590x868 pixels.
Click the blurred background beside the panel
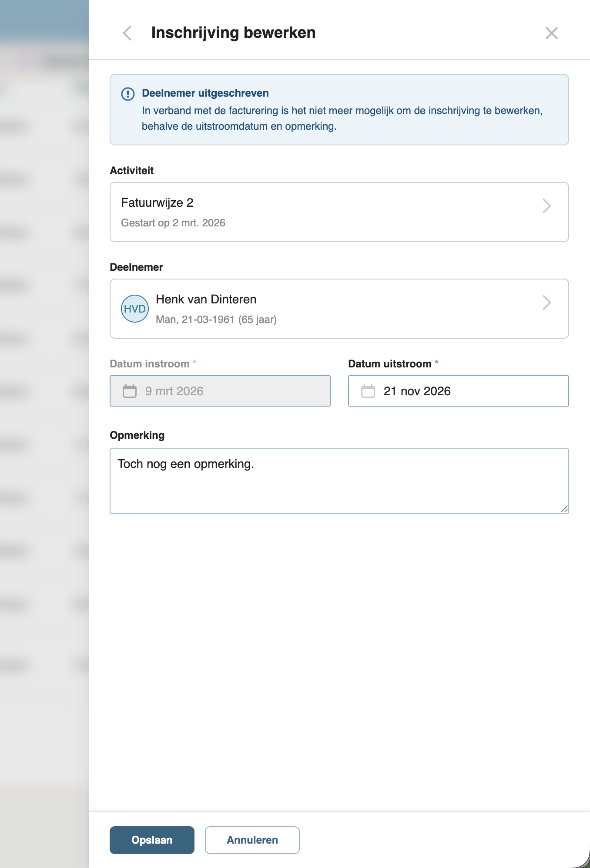coord(44,435)
